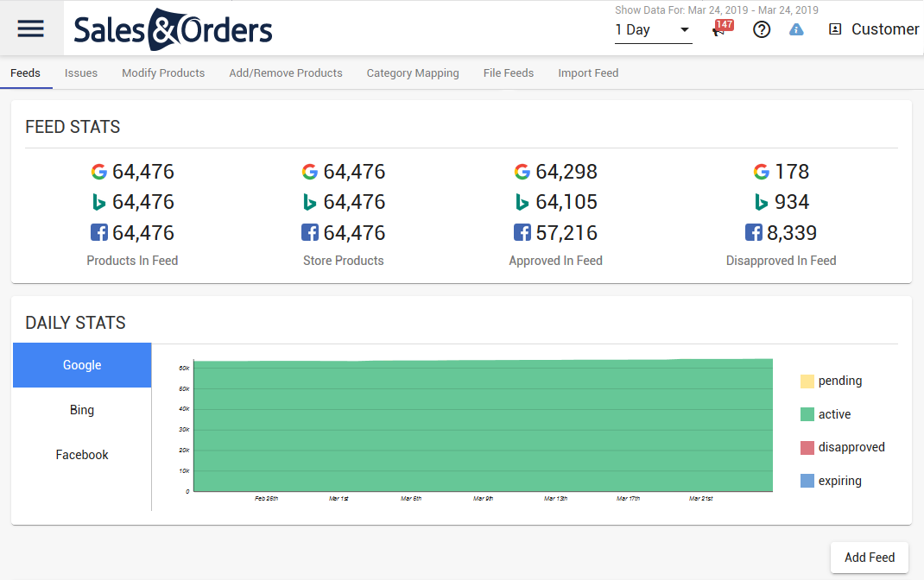
Task: Open the Category Mapping tab
Action: point(412,73)
